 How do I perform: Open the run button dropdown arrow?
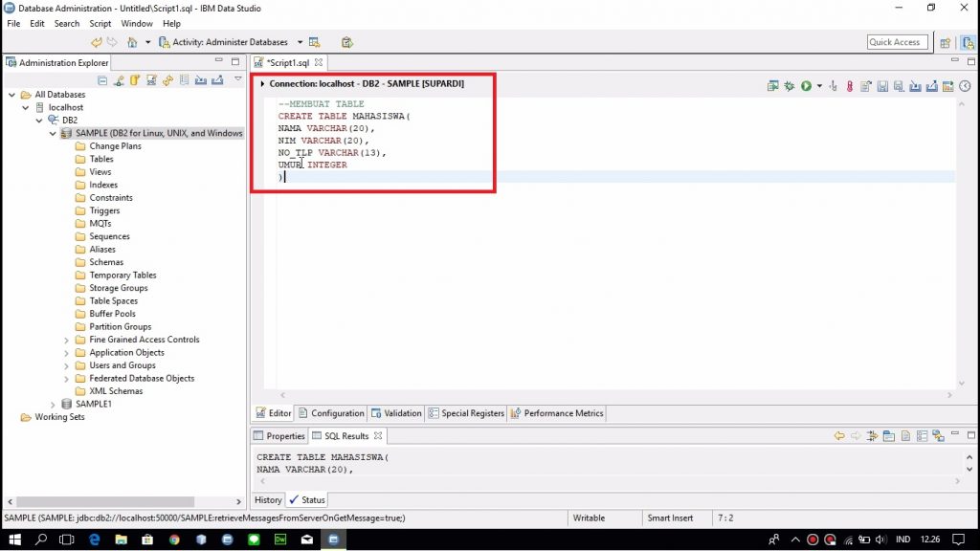click(819, 86)
